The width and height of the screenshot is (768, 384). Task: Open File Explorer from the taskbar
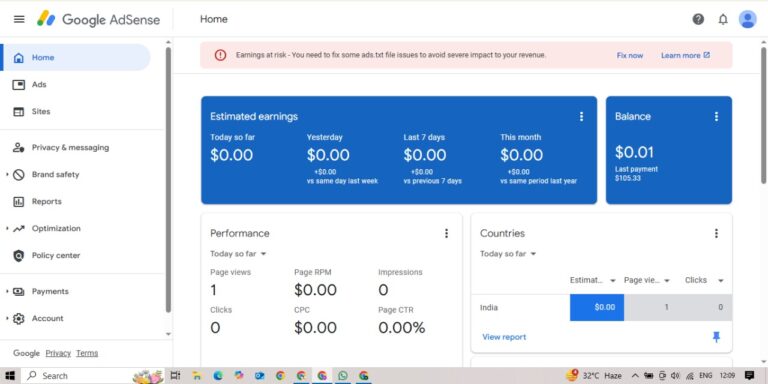pos(196,376)
